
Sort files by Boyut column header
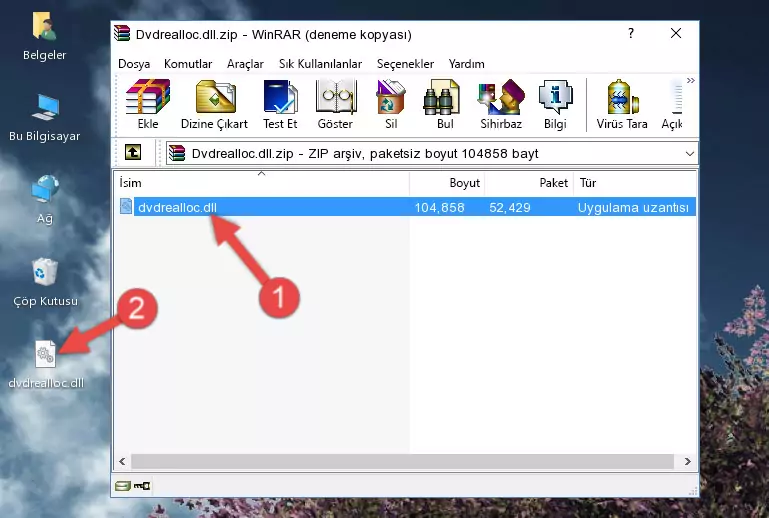(x=447, y=183)
